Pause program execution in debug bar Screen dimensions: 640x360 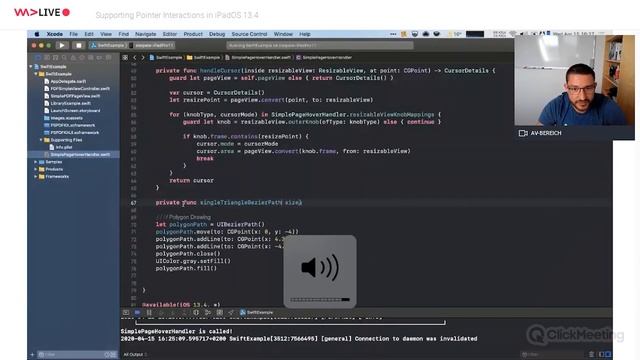click(149, 312)
